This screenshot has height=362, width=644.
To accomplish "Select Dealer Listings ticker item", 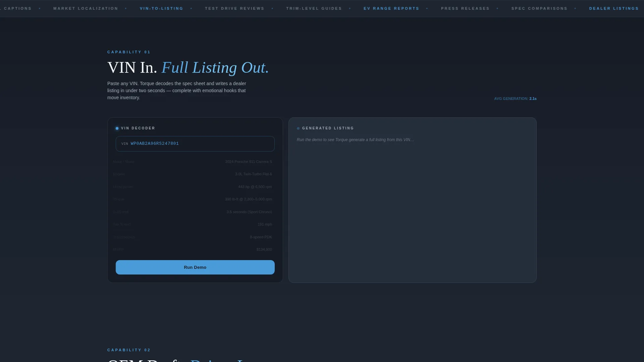I will click(614, 8).
